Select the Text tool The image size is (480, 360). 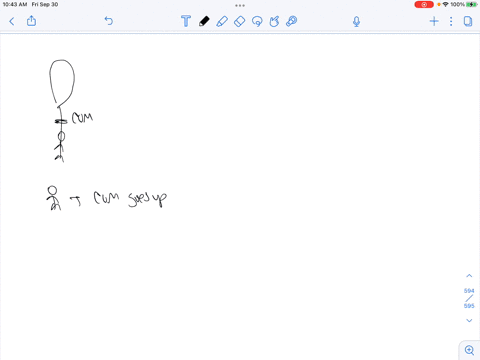pos(186,21)
